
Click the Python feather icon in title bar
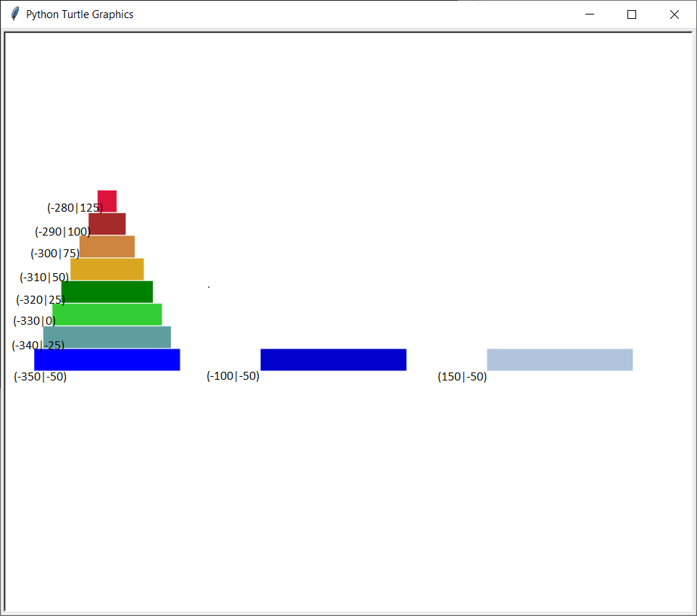pos(15,14)
